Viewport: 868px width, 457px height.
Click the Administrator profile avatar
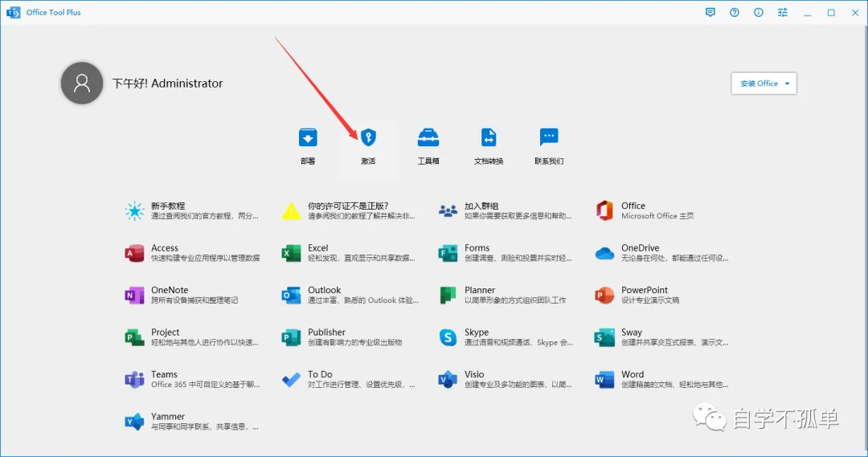pos(82,83)
